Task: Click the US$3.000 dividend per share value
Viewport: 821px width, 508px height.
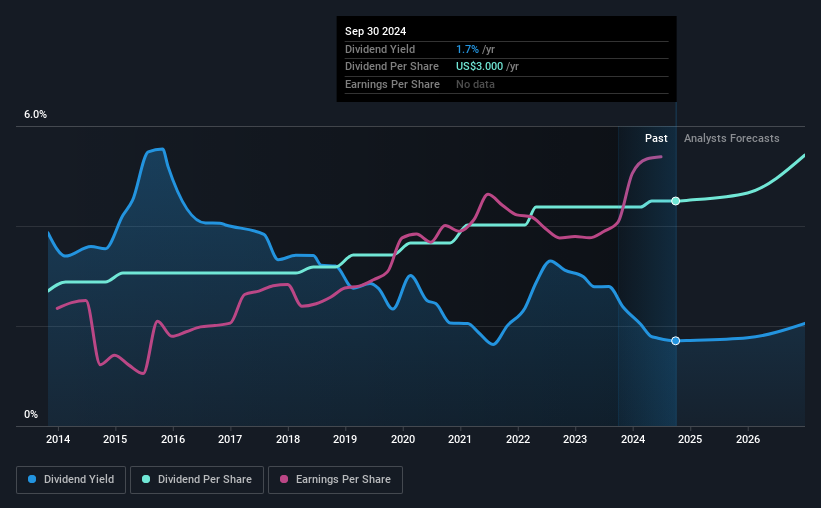Action: 480,67
